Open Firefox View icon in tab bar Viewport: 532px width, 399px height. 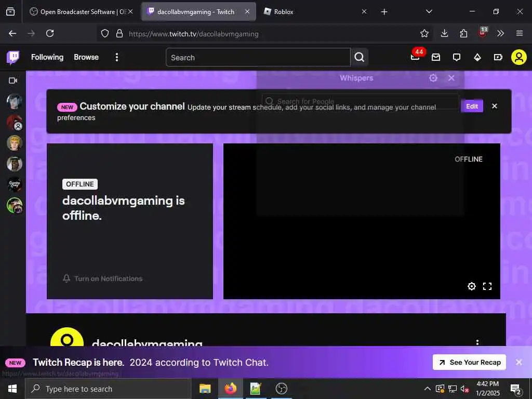pyautogui.click(x=10, y=11)
